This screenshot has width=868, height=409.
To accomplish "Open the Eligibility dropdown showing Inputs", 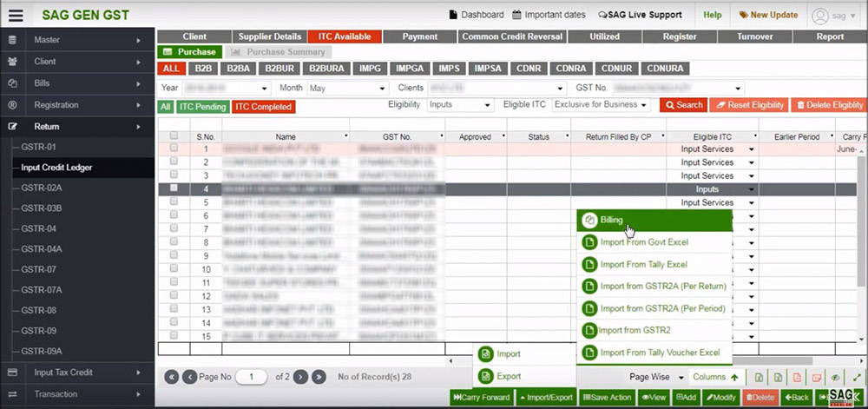I will (460, 105).
